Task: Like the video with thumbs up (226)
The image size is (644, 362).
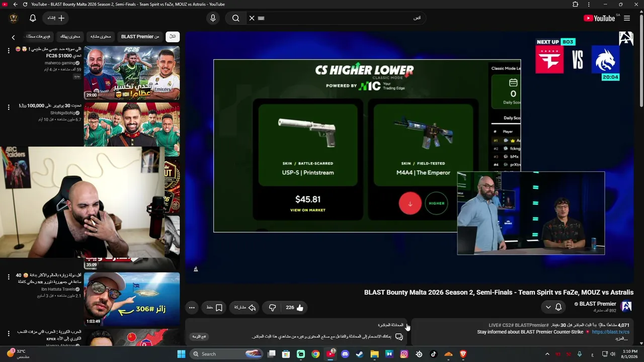Action: [x=294, y=308]
